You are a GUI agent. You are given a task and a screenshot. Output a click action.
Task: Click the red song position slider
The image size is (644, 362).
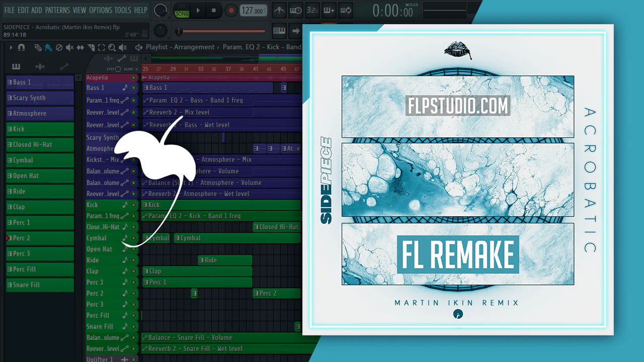(x=221, y=32)
